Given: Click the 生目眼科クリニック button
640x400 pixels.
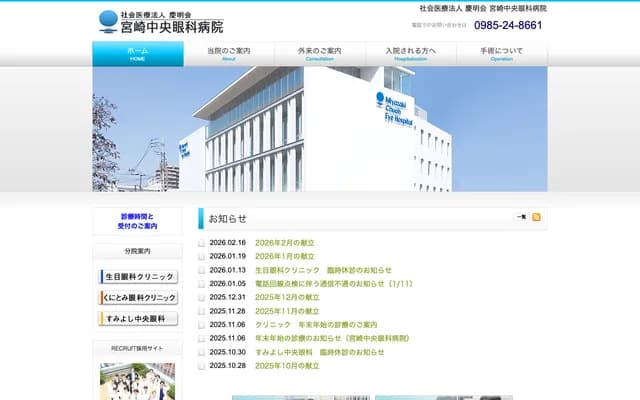Looking at the screenshot, I should click(139, 277).
